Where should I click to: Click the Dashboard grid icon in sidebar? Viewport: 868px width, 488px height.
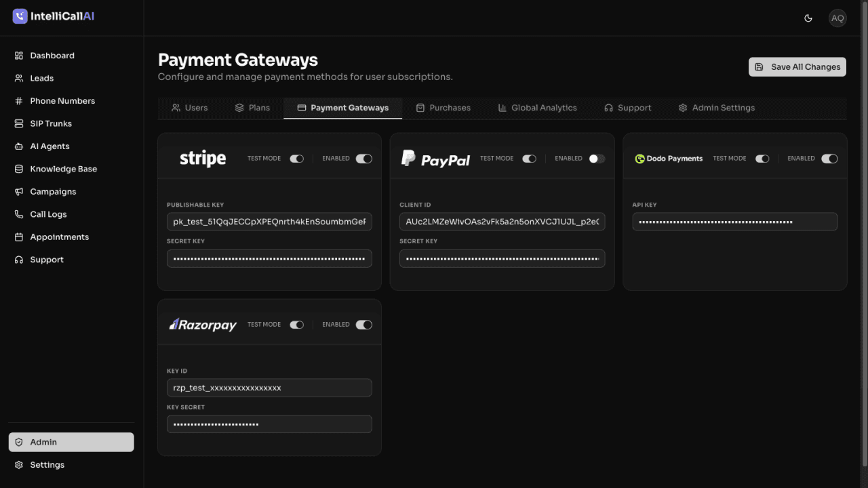[x=19, y=56]
